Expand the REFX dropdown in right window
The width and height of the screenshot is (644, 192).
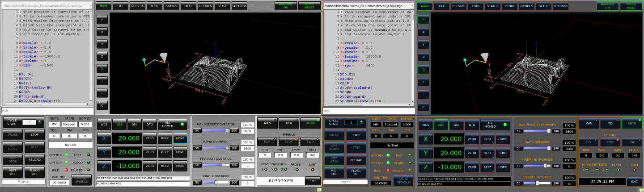[x=487, y=139]
